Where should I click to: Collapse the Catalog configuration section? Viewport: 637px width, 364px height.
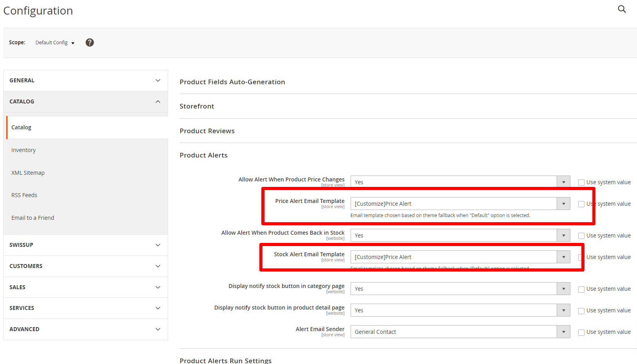click(x=85, y=101)
